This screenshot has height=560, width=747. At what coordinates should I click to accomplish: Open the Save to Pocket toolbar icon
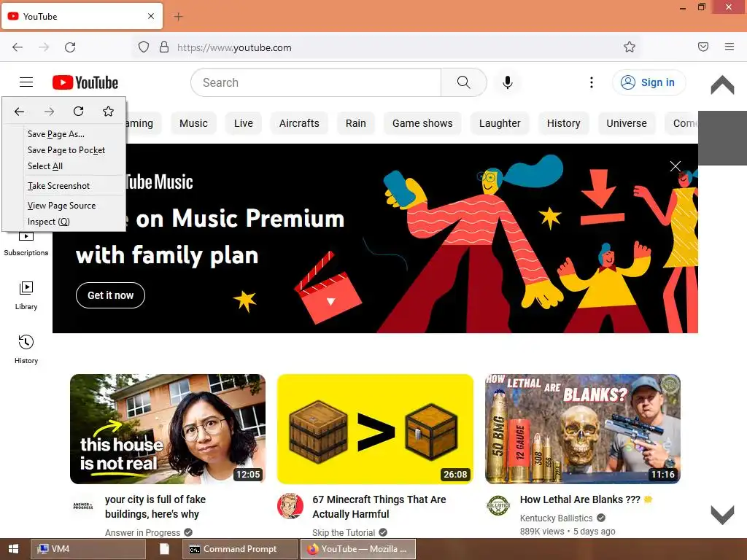[703, 47]
